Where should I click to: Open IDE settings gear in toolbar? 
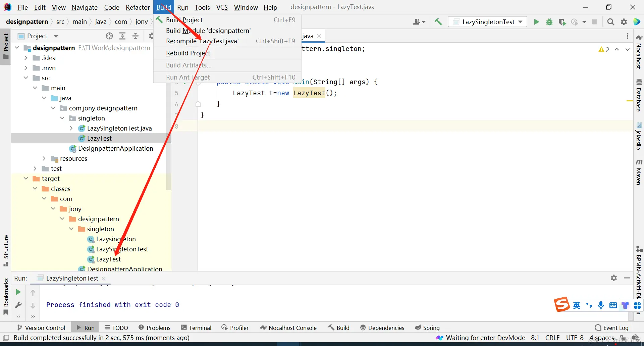[624, 22]
